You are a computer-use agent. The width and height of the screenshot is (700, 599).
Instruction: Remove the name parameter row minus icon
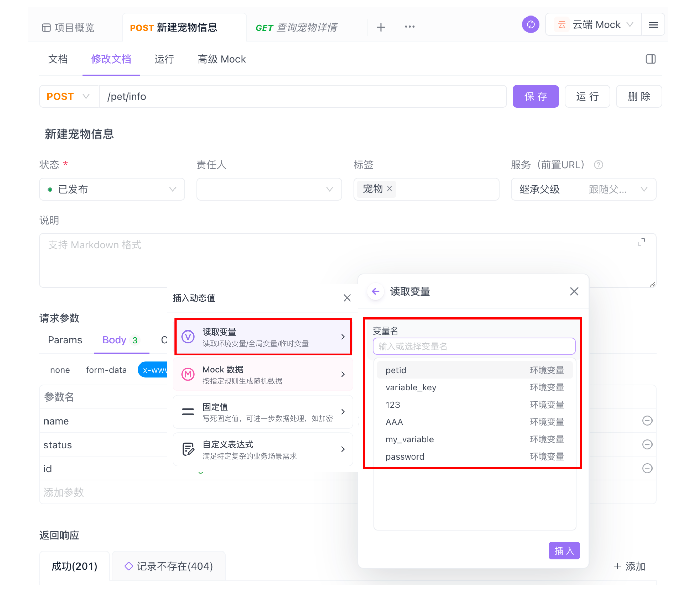tap(647, 421)
